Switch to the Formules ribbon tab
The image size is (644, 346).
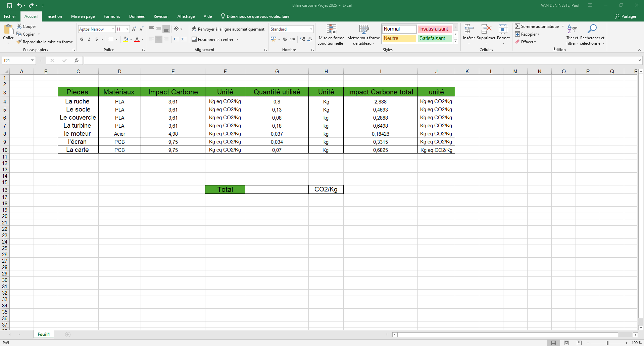(x=112, y=16)
